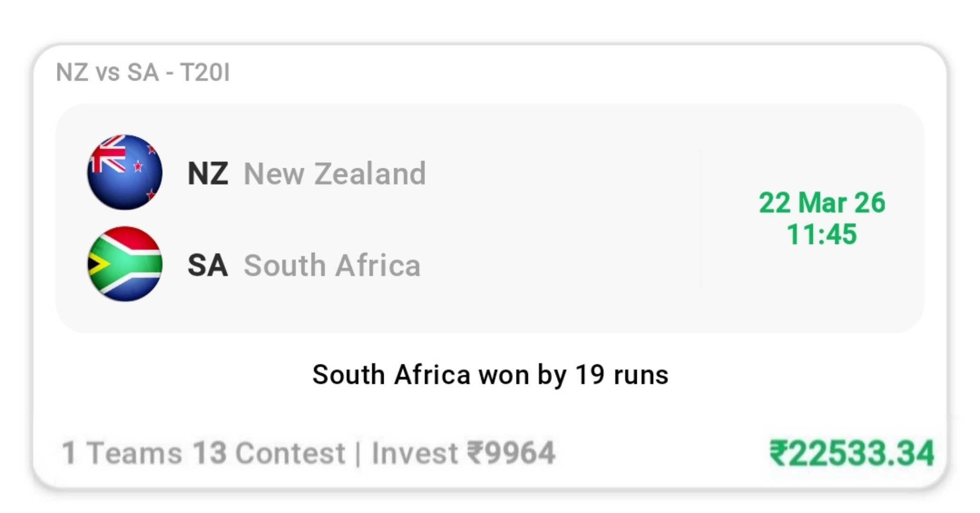The height and width of the screenshot is (513, 980).
Task: Select the bold NZ team abbreviation
Action: pos(207,173)
